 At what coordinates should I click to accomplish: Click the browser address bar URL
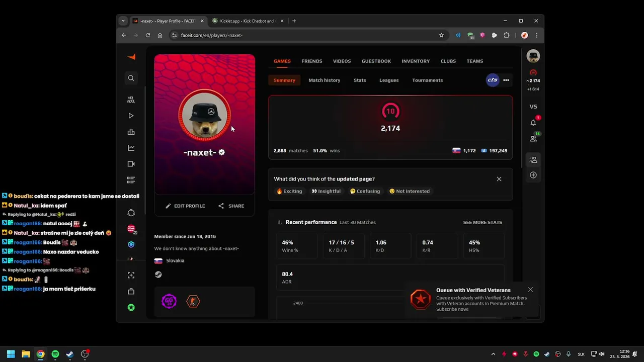coord(212,35)
